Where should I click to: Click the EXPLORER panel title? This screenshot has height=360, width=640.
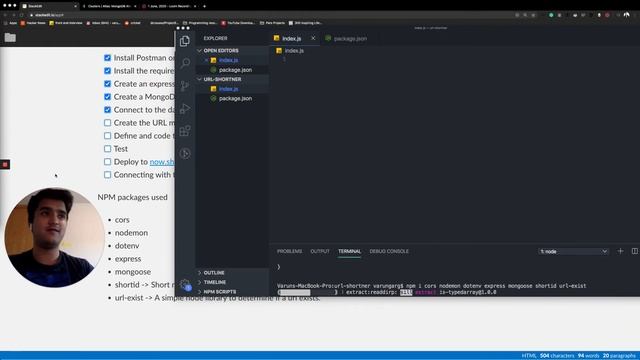coord(216,38)
